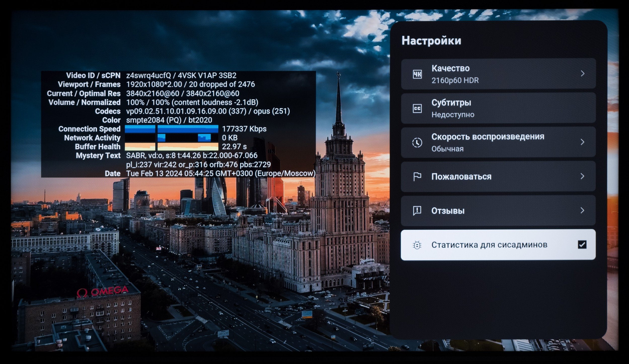Click the flag report icon
The image size is (629, 364).
click(x=417, y=177)
